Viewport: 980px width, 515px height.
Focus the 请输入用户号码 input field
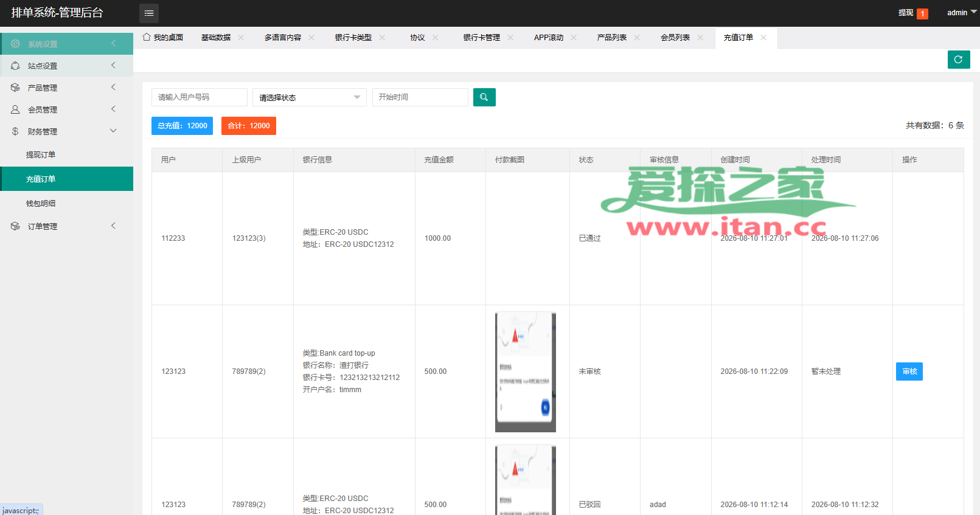point(200,97)
